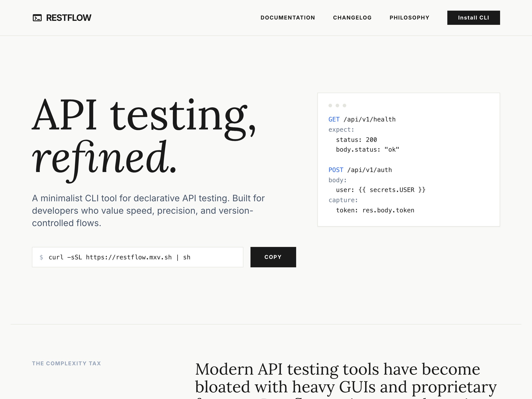Click the dollar sign prompt symbol

coord(41,257)
